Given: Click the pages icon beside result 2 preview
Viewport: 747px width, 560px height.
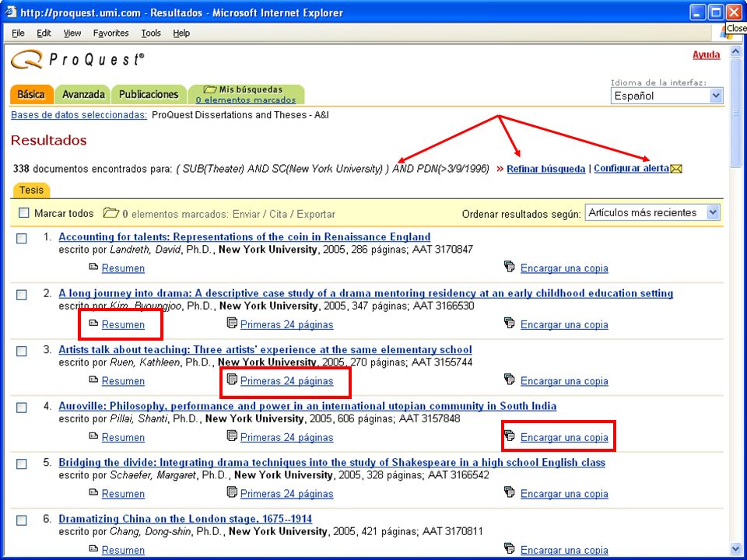Looking at the screenshot, I should click(232, 324).
